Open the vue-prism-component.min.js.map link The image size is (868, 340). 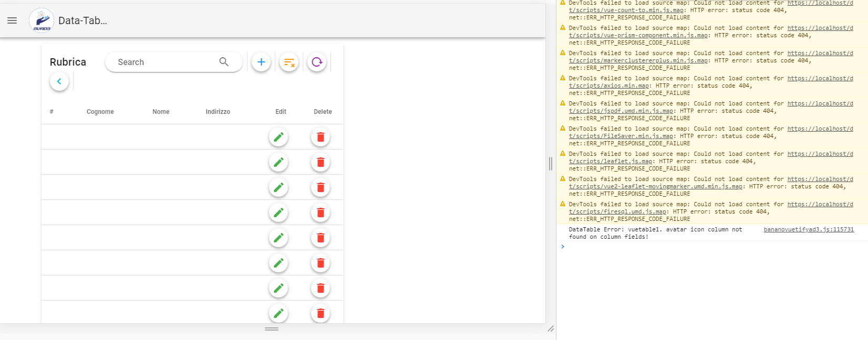click(638, 35)
